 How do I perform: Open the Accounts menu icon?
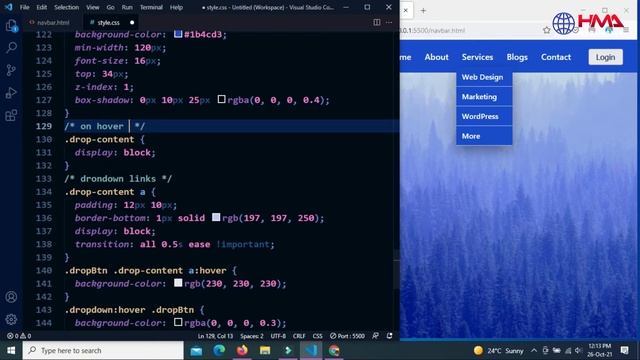click(x=11, y=297)
